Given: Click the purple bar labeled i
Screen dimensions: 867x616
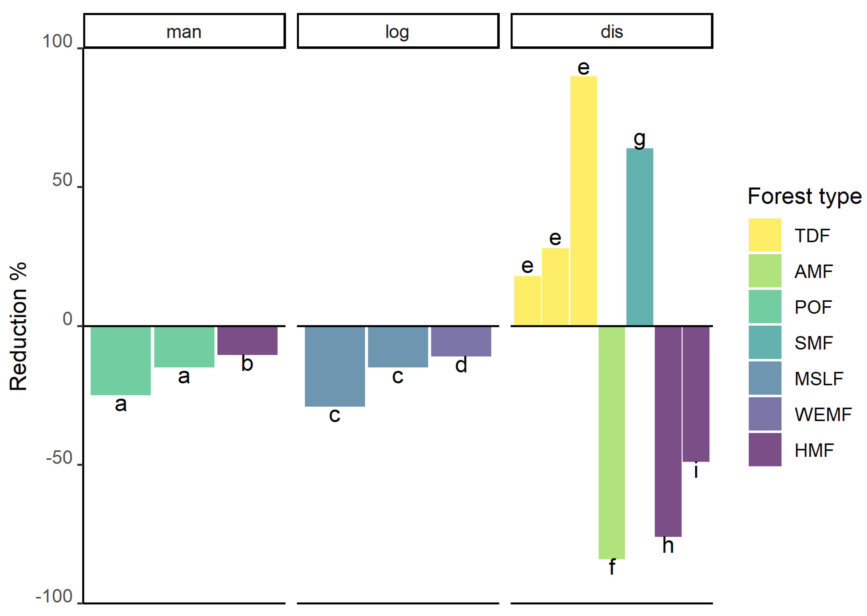Looking at the screenshot, I should pos(696,394).
